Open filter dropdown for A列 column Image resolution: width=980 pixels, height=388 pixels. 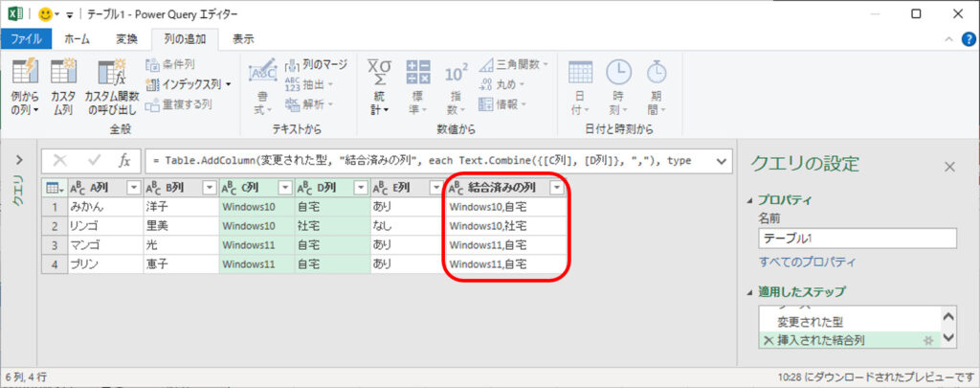[134, 187]
